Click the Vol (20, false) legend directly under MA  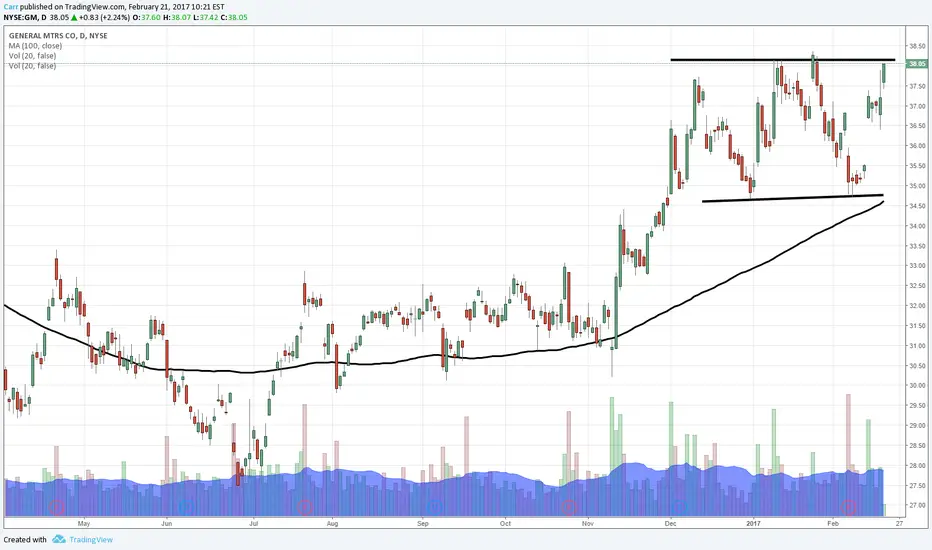point(32,56)
